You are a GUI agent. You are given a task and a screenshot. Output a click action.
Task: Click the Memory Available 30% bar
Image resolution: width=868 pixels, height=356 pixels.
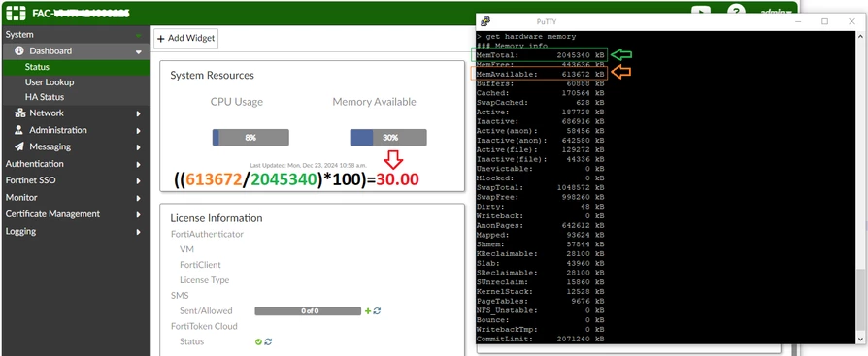pyautogui.click(x=388, y=138)
